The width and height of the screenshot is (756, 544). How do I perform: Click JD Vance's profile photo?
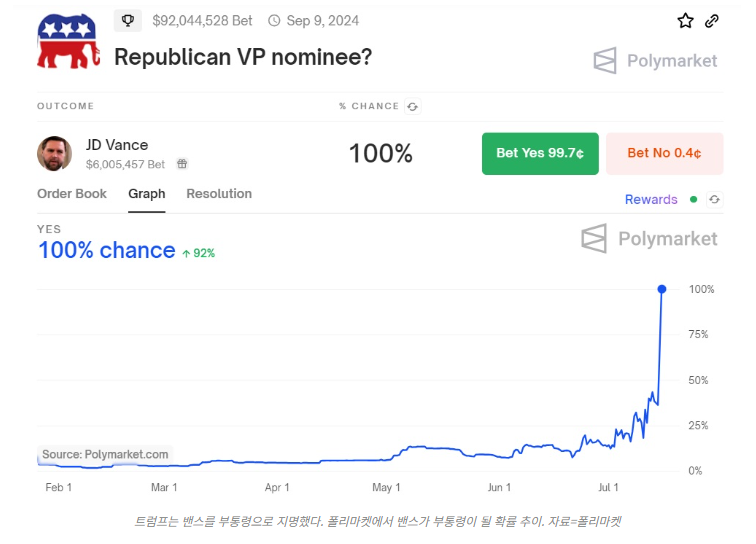click(x=55, y=153)
